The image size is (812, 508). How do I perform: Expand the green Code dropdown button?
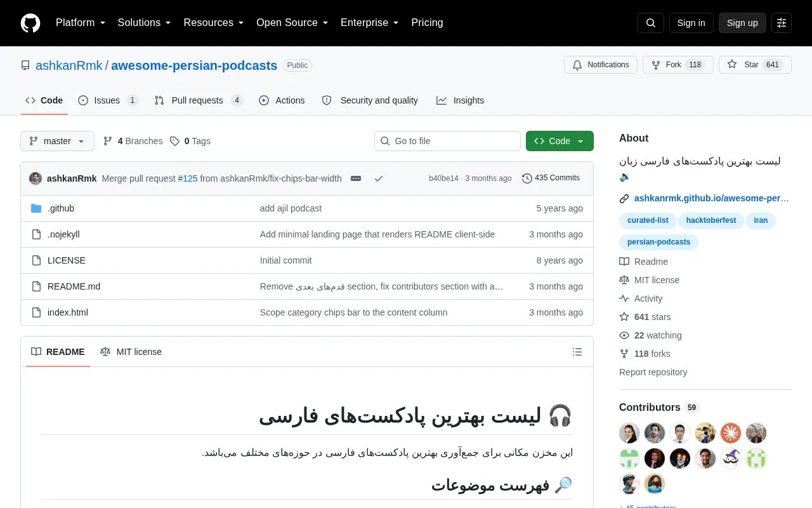pos(560,141)
